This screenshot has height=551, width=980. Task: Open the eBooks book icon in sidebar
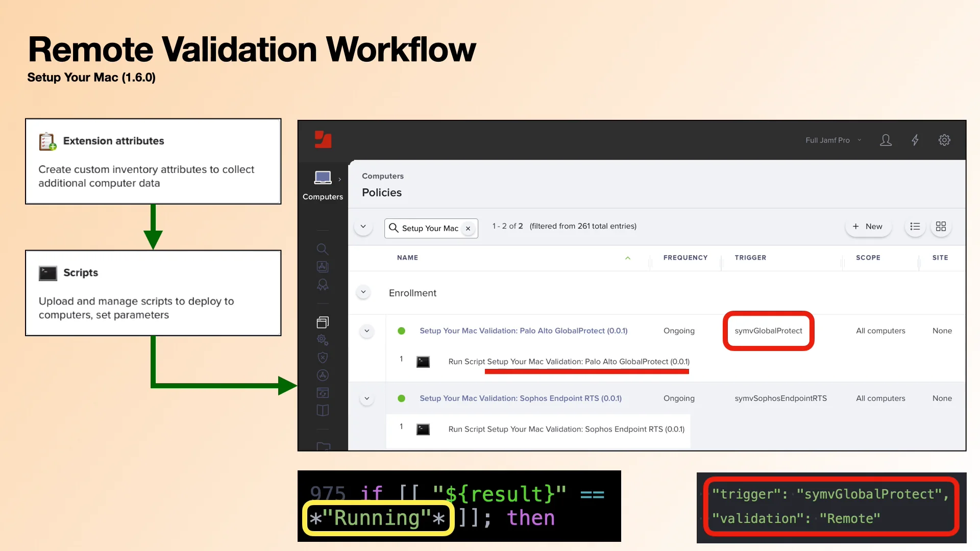pyautogui.click(x=323, y=410)
